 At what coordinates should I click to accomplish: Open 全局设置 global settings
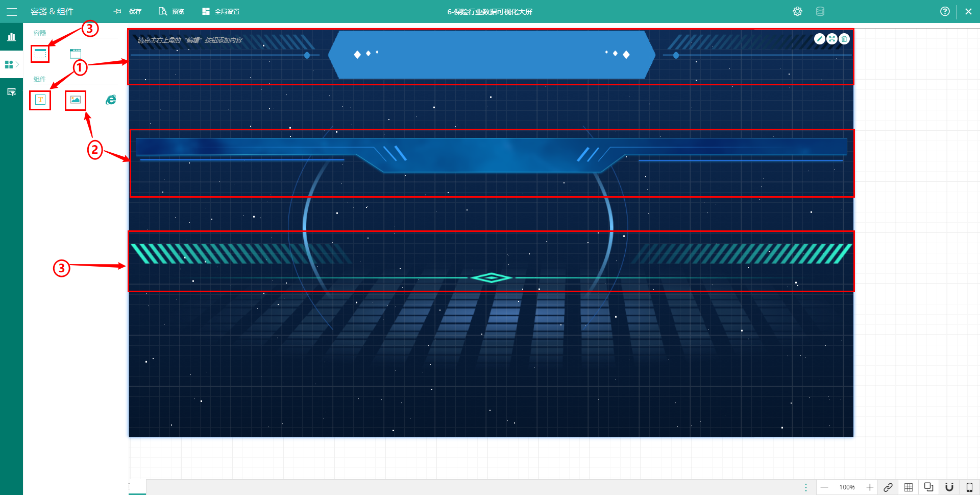(220, 11)
